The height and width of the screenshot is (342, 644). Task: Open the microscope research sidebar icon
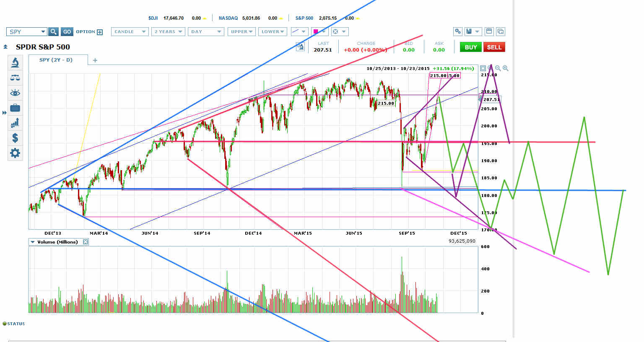[x=15, y=63]
